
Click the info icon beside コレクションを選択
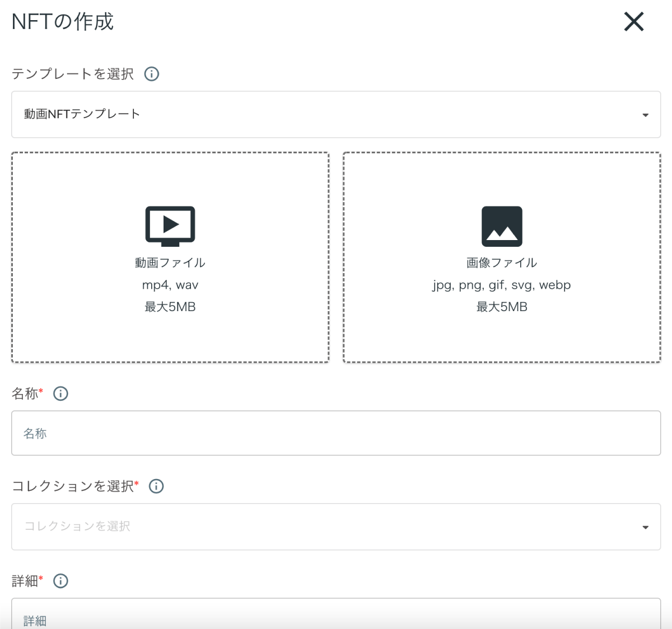coord(156,486)
